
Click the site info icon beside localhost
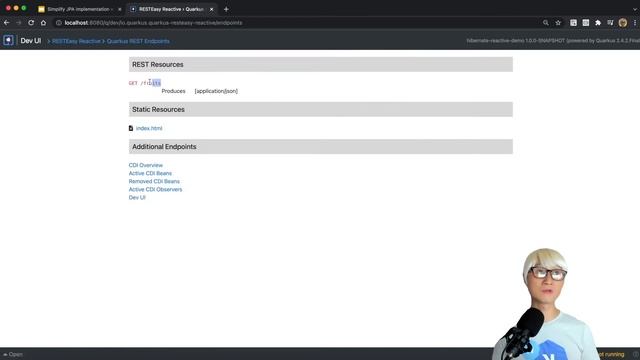tap(59, 23)
